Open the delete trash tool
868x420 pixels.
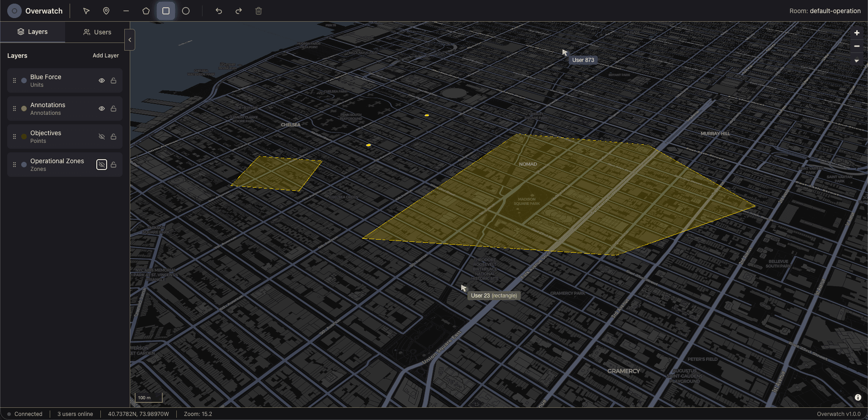pyautogui.click(x=258, y=11)
